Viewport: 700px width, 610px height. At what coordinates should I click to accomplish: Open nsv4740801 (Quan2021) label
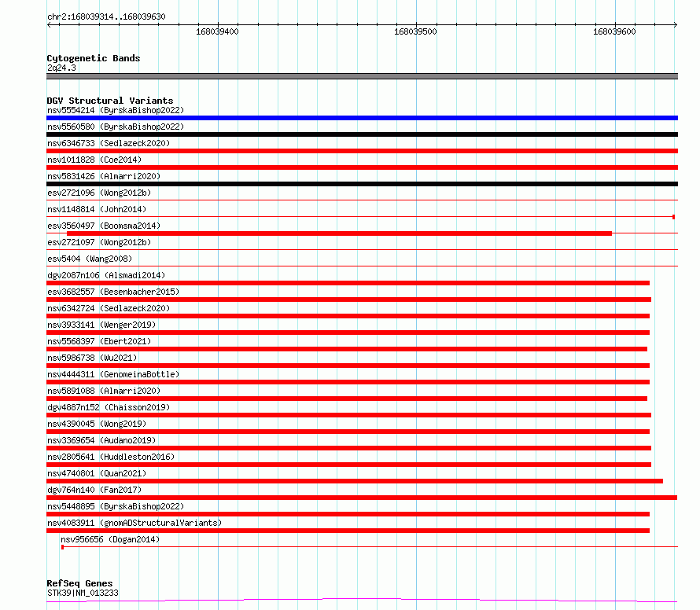click(x=97, y=473)
